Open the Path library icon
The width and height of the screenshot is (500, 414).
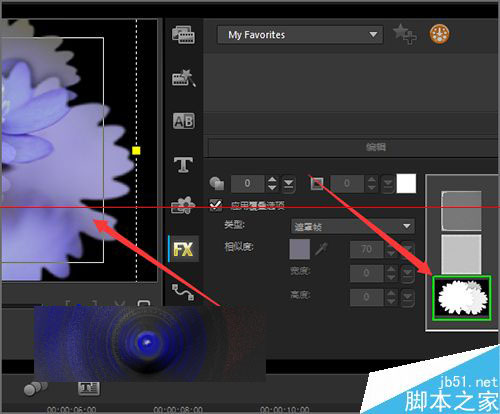183,292
